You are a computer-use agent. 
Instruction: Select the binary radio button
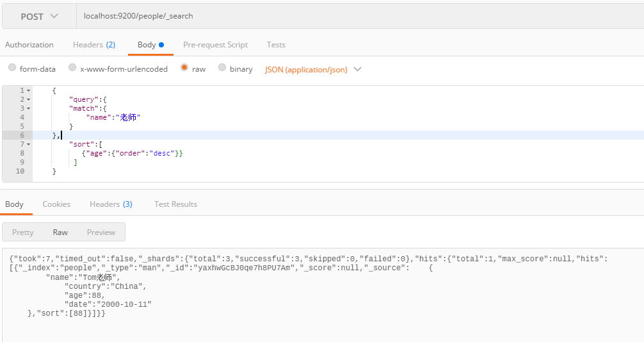point(222,68)
